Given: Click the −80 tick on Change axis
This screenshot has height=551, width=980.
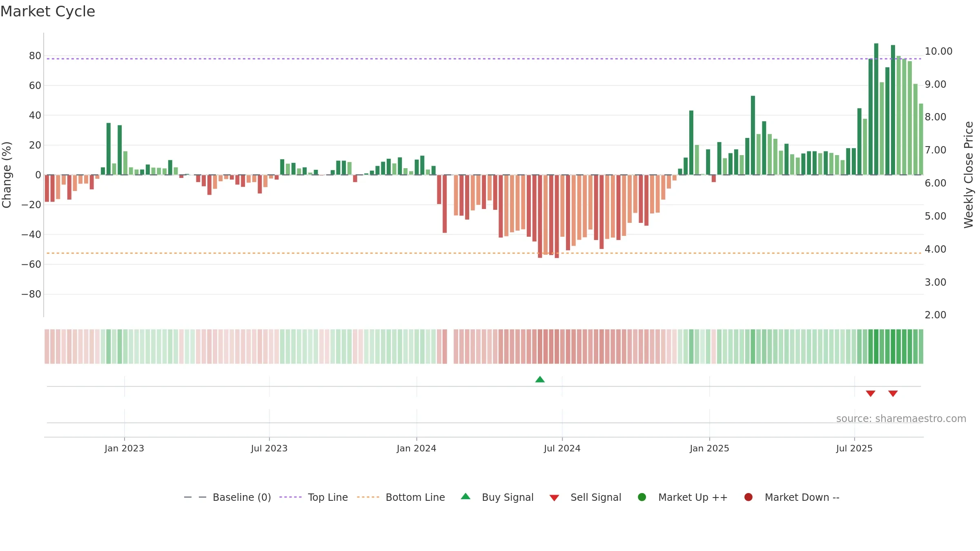Looking at the screenshot, I should point(31,294).
